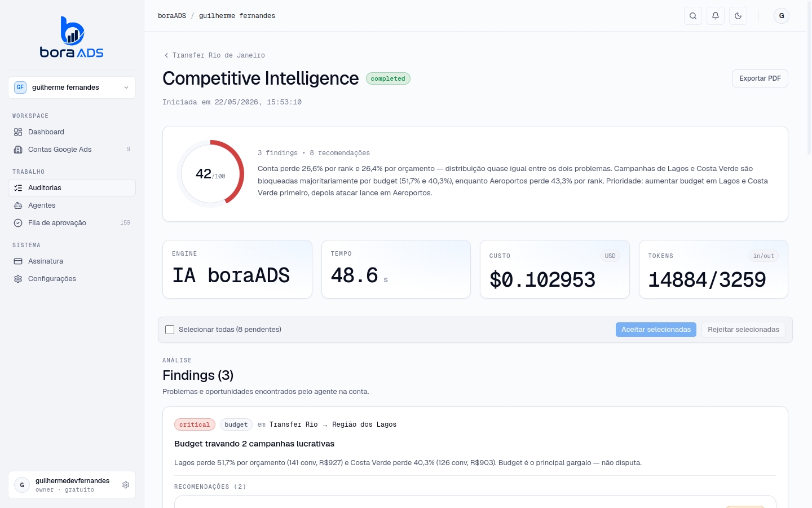
Task: Check Selecionar todas (8 pendentes)
Action: coord(170,330)
